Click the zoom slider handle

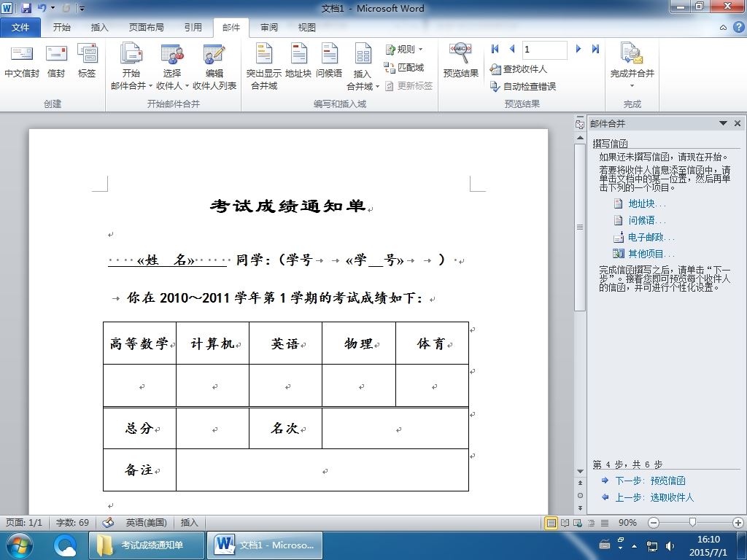coord(693,523)
